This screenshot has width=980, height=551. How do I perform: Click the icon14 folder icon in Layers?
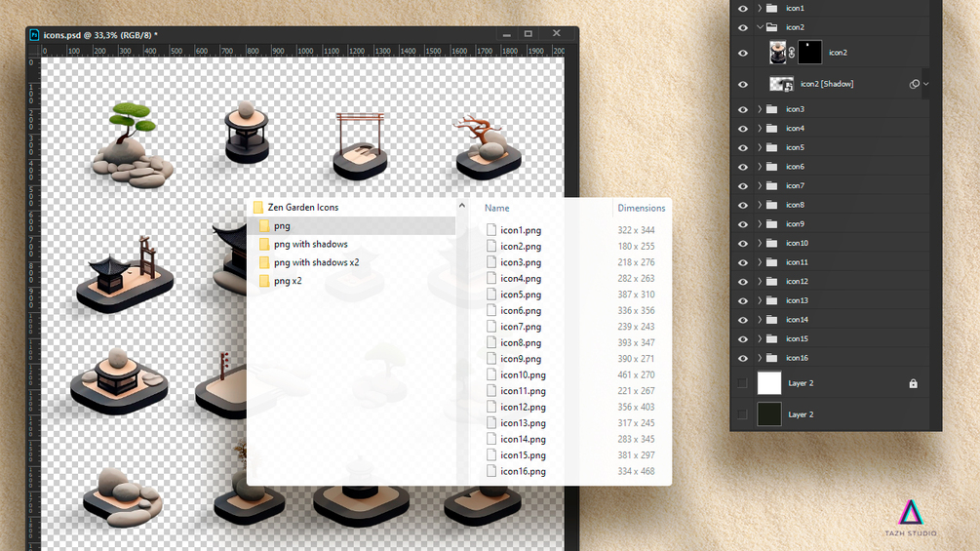(x=772, y=320)
